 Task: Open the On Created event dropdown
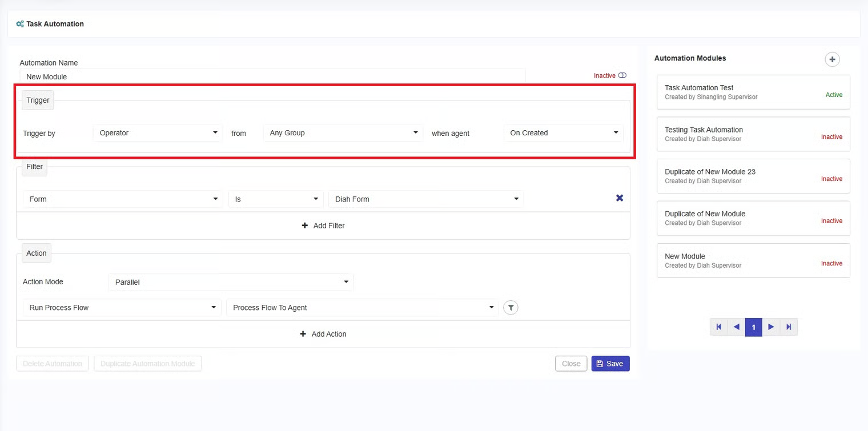pyautogui.click(x=563, y=133)
